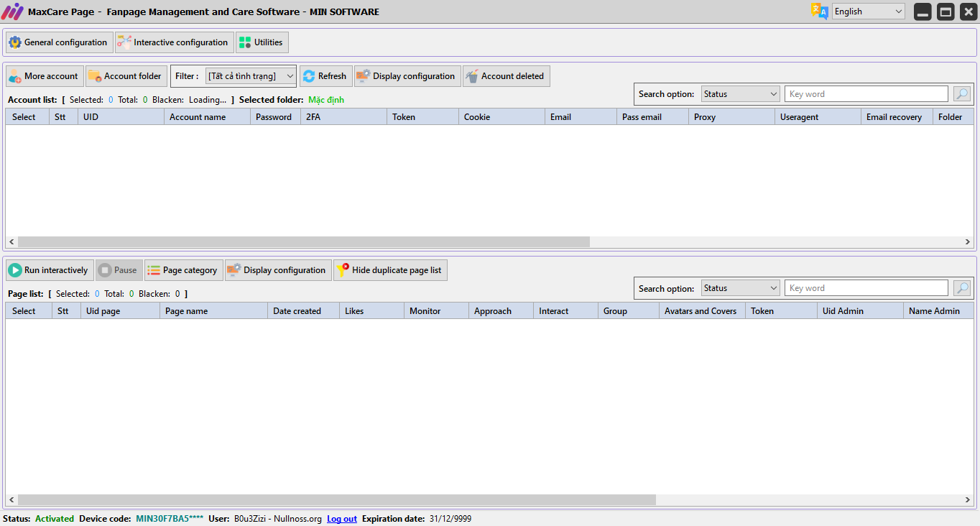
Task: Open Account folder manager
Action: coord(126,76)
